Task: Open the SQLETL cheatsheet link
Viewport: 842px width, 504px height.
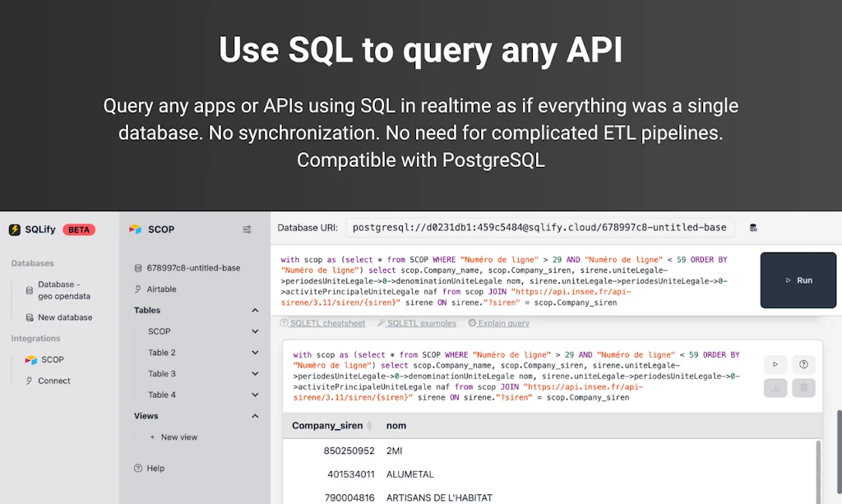Action: [322, 323]
